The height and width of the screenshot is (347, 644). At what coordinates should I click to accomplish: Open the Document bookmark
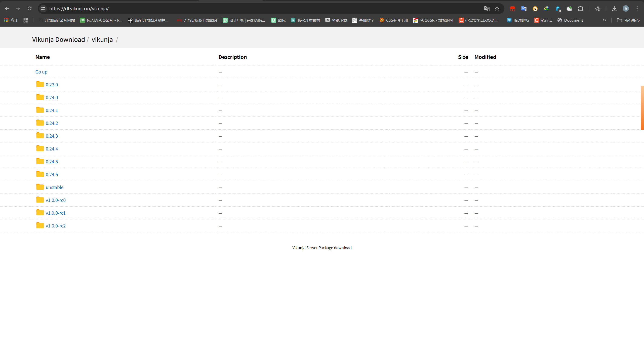coord(570,20)
